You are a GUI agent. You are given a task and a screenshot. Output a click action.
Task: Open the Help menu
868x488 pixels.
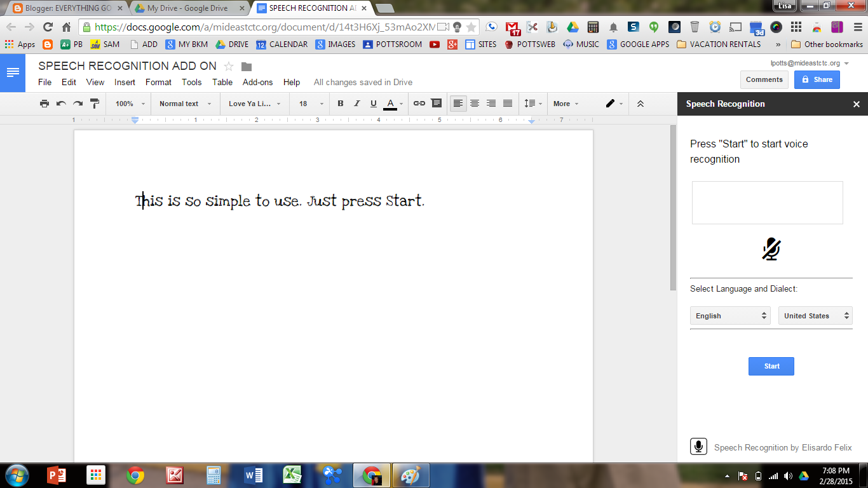tap(292, 82)
